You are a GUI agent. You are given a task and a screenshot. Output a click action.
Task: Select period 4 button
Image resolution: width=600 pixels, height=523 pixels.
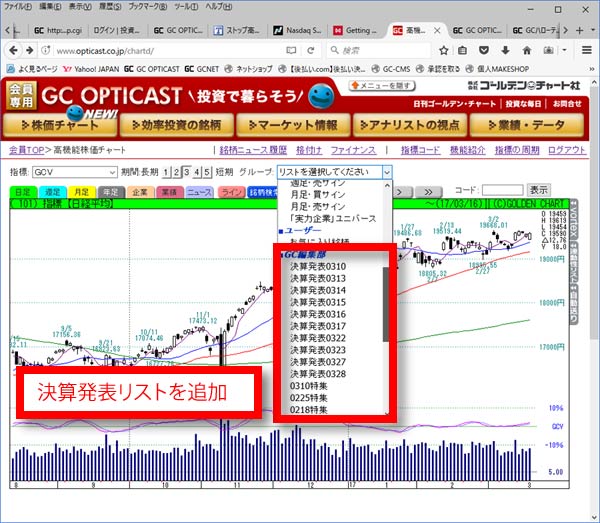(197, 172)
